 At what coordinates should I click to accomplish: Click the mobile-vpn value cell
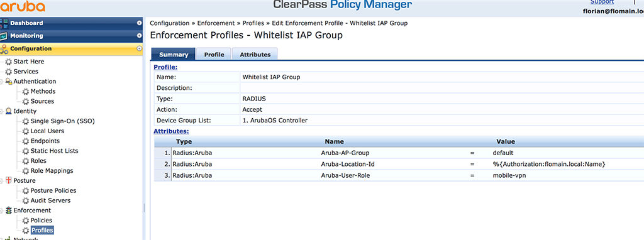[509, 175]
